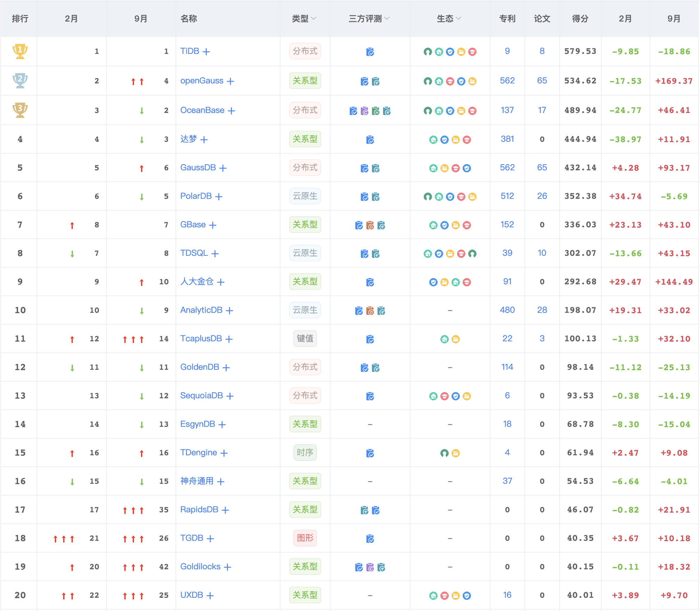Click the blue check ecosystem icon in OceanBase row

450,111
